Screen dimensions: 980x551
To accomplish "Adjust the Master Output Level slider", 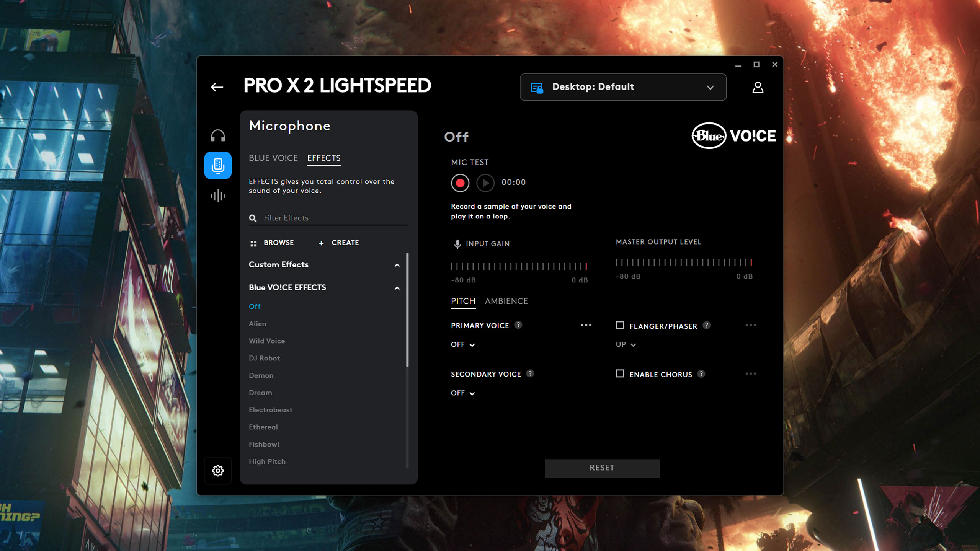I will coord(684,262).
